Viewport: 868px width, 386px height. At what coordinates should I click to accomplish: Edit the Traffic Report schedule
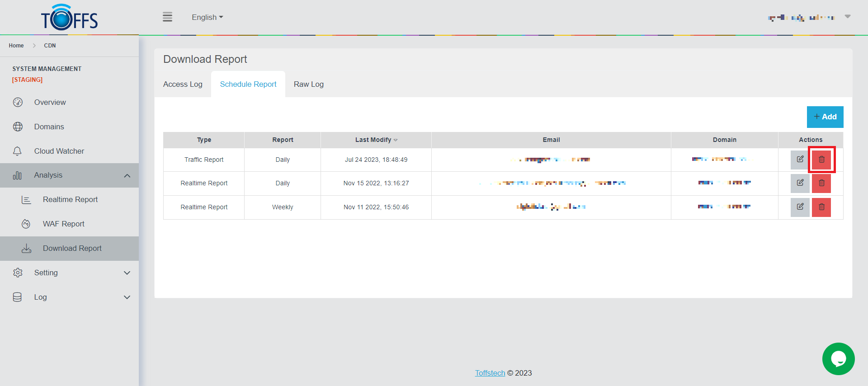(800, 160)
